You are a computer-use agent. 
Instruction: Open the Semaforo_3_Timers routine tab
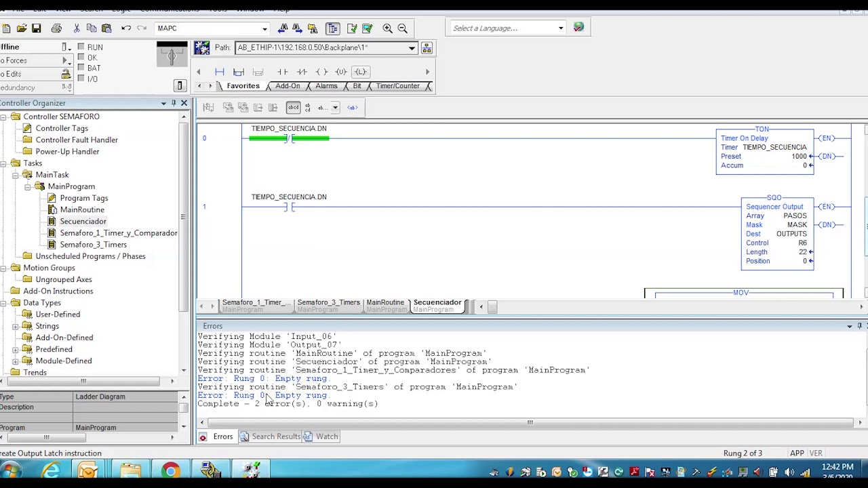pos(328,306)
